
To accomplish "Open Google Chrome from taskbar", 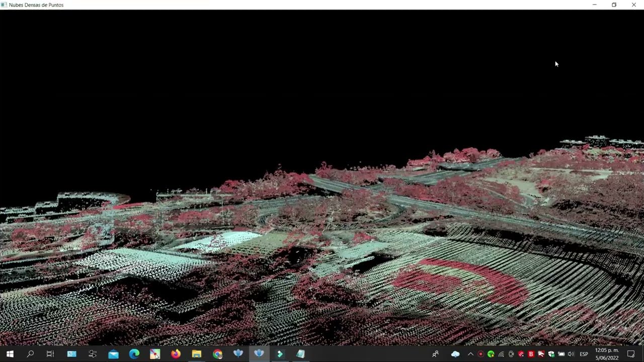I will pyautogui.click(x=217, y=354).
